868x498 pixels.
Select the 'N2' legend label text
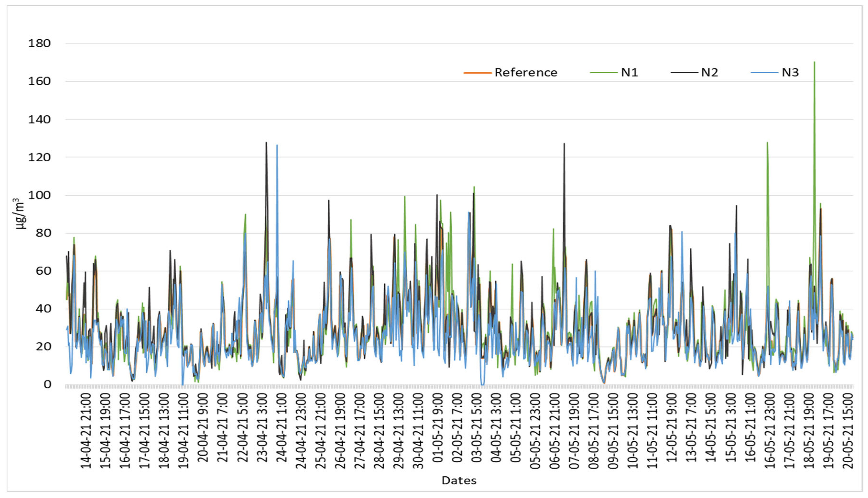[x=710, y=73]
